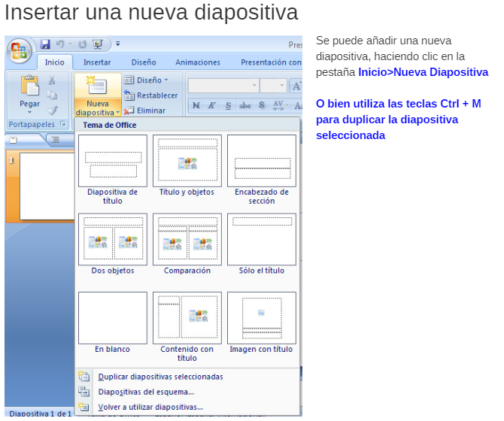504x421 pixels.
Task: Open the Office button menu
Action: click(x=19, y=50)
